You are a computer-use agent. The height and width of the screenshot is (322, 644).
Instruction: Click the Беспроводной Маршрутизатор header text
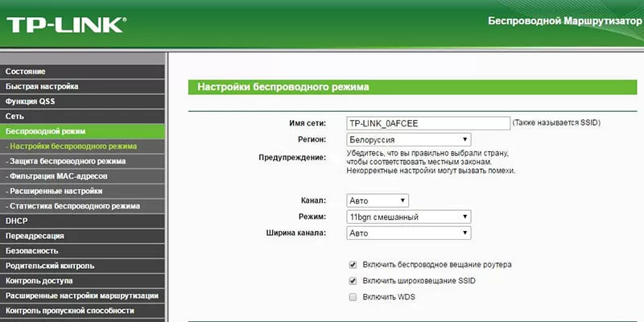(x=564, y=21)
